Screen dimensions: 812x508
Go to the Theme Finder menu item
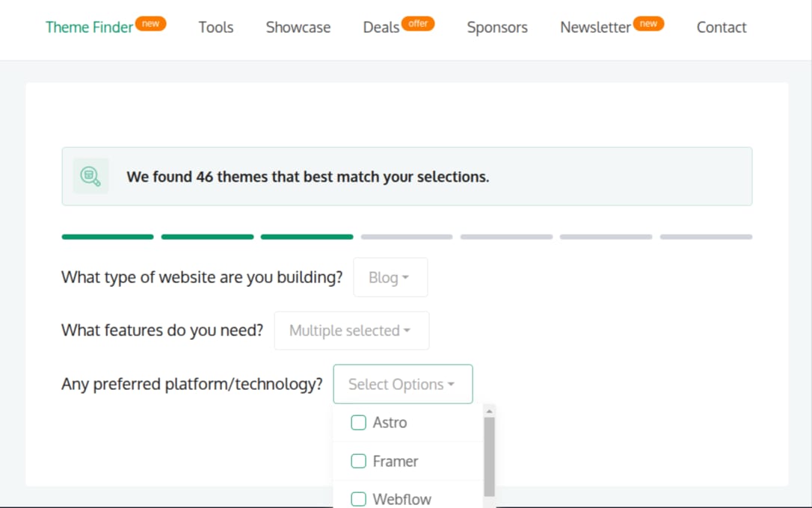[89, 28]
